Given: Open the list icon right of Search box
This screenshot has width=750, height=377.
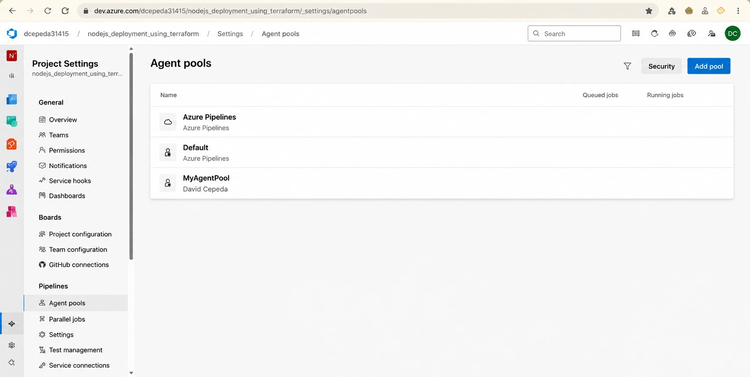Looking at the screenshot, I should [x=636, y=33].
